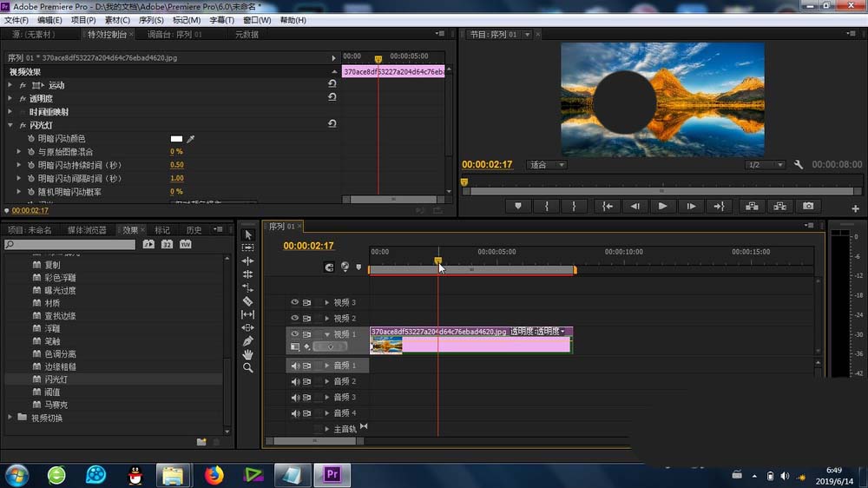
Task: Select the Pen tool
Action: point(248,341)
